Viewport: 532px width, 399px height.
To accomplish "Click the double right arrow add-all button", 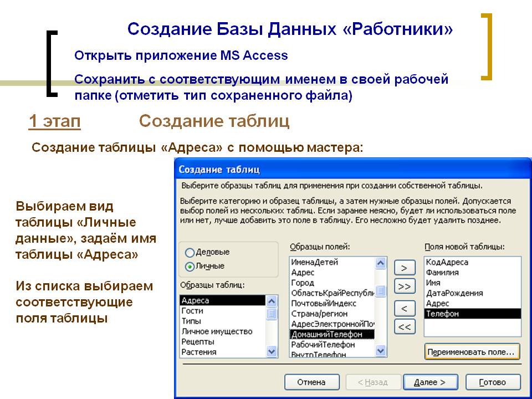I will pyautogui.click(x=405, y=287).
